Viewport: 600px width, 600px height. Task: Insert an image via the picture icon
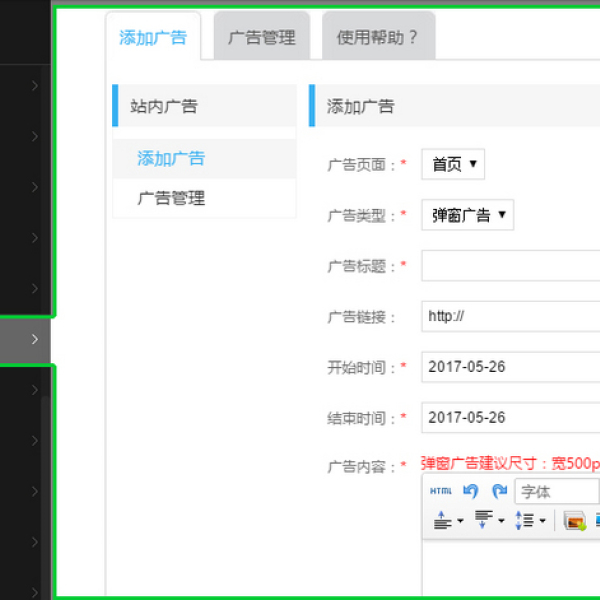point(574,520)
